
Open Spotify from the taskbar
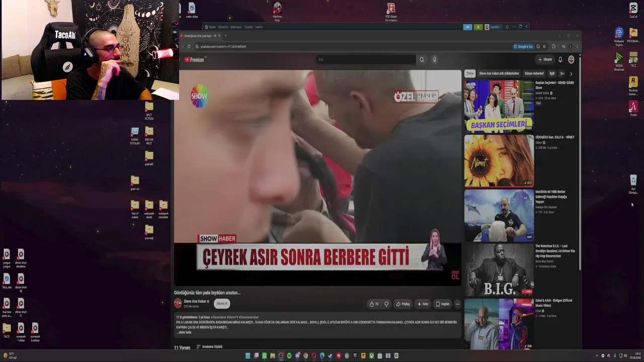(x=289, y=356)
